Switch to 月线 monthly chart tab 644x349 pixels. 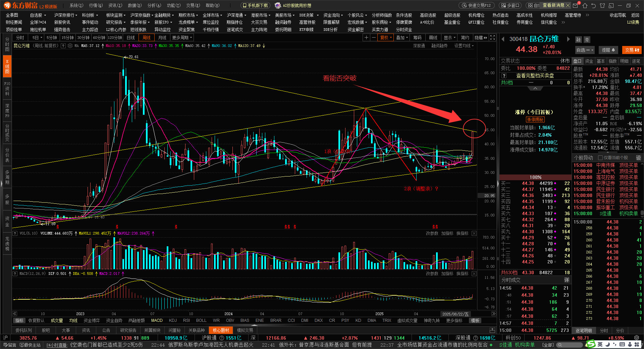(162, 38)
